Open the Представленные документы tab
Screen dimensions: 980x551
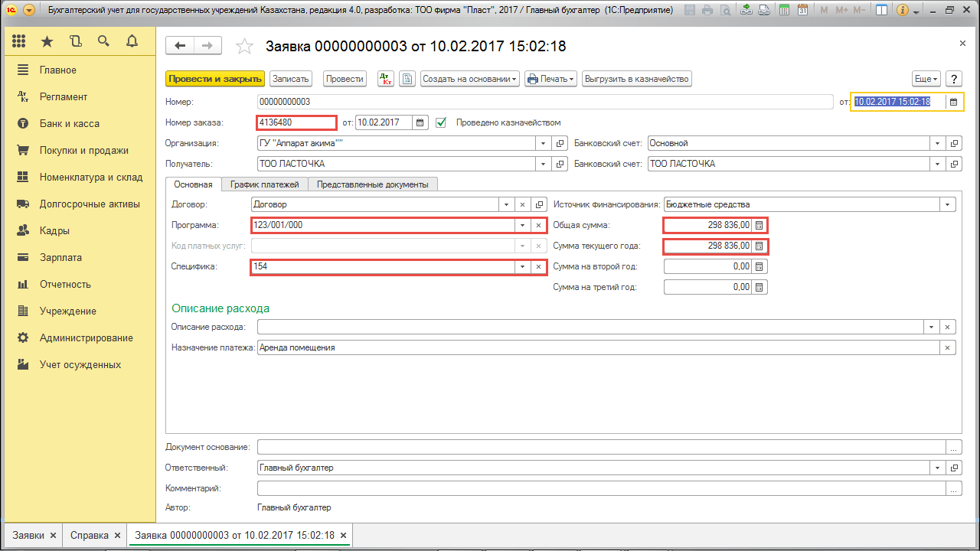point(374,184)
